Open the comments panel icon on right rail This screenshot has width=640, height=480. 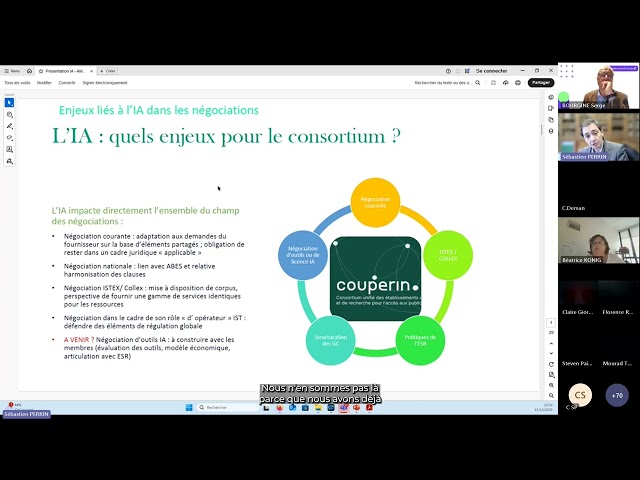click(551, 109)
